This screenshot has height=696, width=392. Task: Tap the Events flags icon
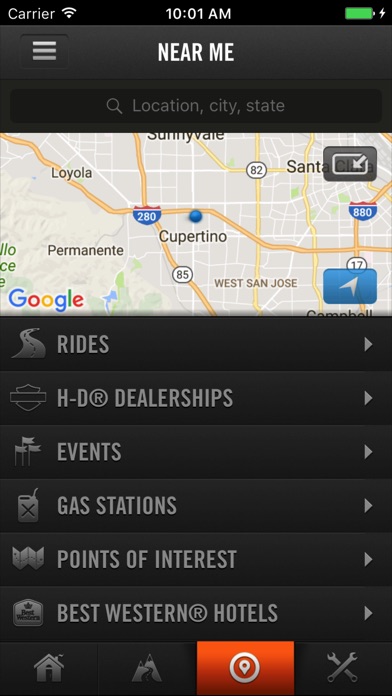[28, 451]
